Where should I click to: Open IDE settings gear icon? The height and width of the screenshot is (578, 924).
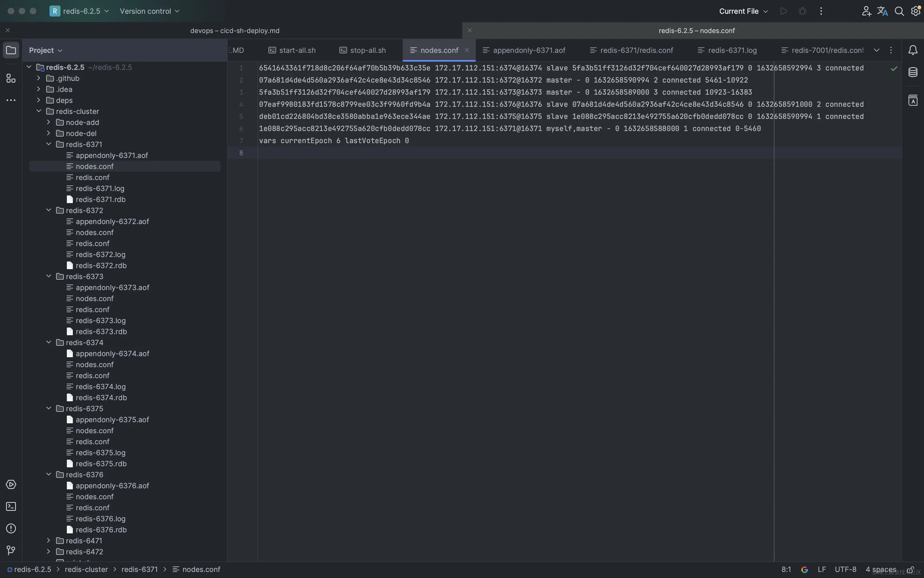coord(916,11)
